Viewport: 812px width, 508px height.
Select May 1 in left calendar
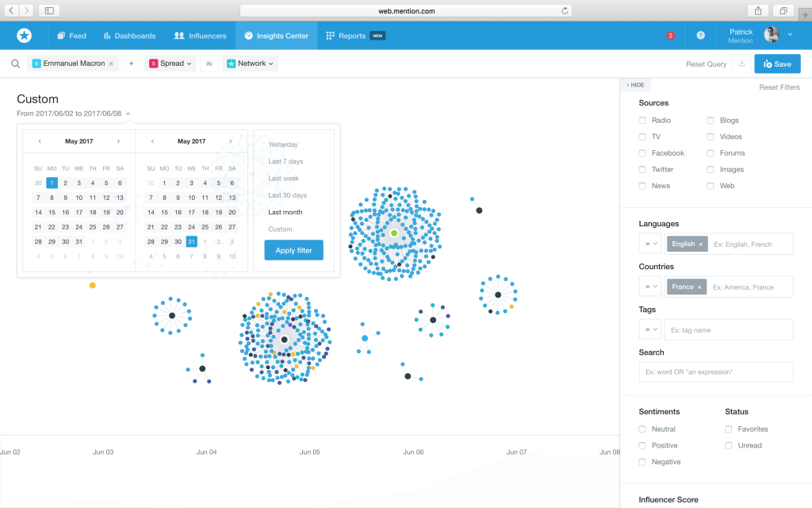52,183
